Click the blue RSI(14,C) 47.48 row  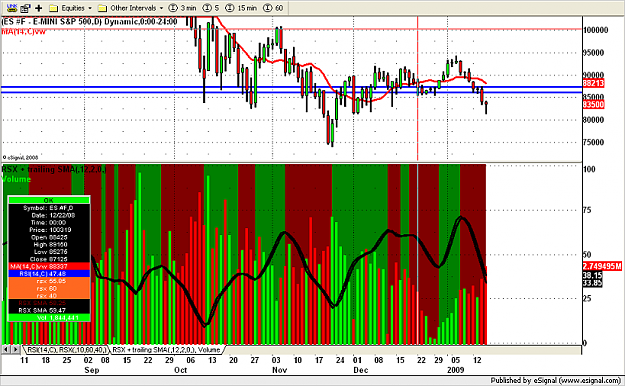coord(49,274)
